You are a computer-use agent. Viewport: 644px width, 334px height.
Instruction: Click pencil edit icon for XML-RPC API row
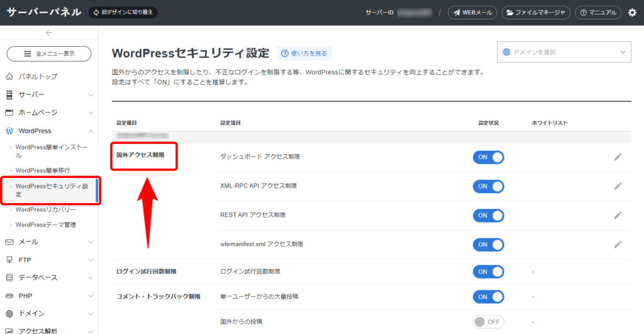point(618,186)
